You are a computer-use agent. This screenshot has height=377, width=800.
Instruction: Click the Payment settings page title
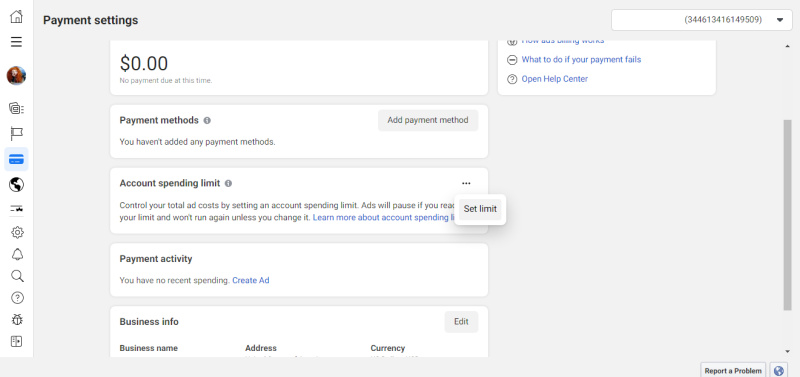point(90,20)
